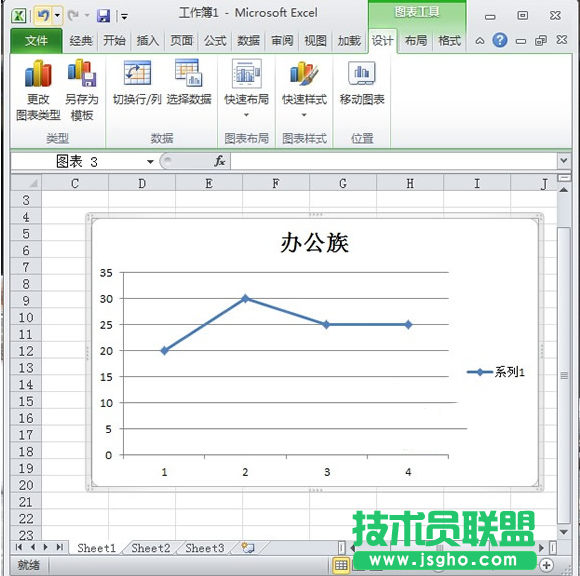Switch to the Sheet2 worksheet tab
This screenshot has height=576, width=580.
click(151, 548)
